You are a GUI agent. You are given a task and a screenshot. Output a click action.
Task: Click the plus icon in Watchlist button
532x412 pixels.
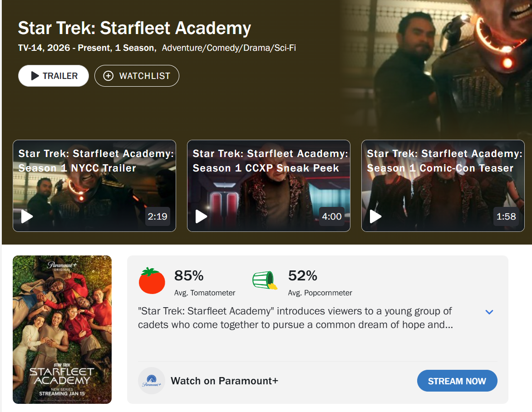[x=108, y=76]
